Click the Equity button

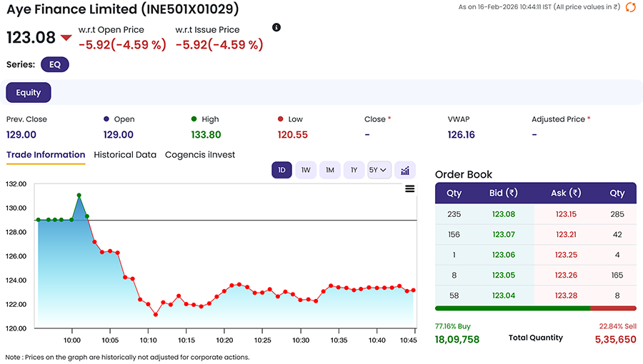click(29, 93)
